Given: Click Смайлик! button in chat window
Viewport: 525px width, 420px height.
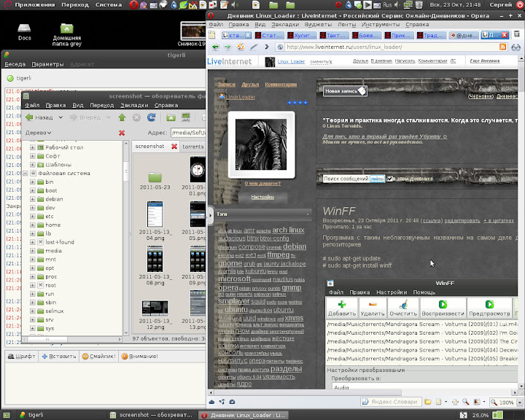Looking at the screenshot, I should [x=98, y=356].
